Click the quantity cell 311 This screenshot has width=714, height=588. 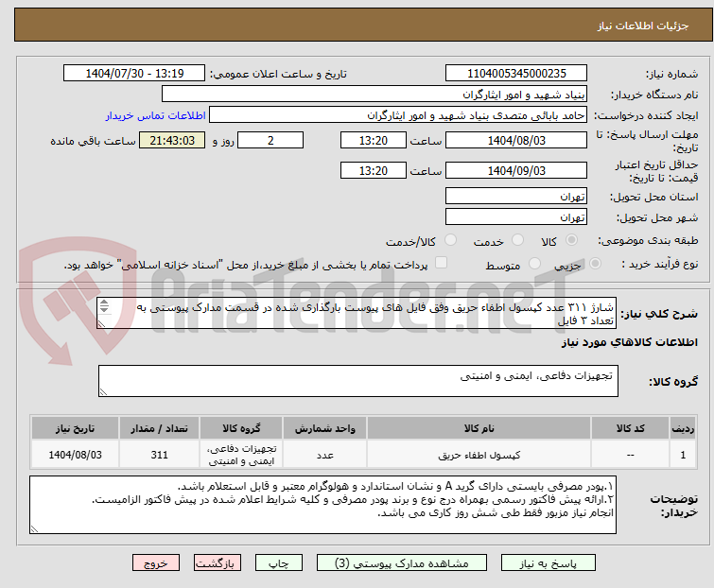(x=159, y=455)
